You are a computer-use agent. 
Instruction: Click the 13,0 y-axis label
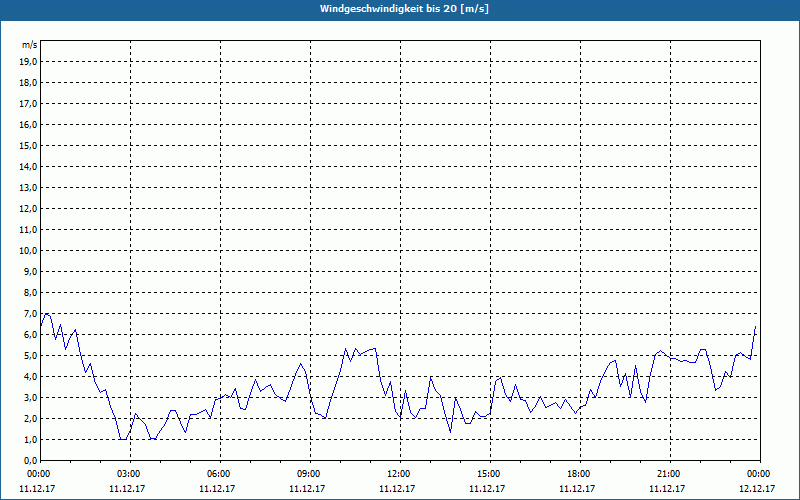click(28, 188)
